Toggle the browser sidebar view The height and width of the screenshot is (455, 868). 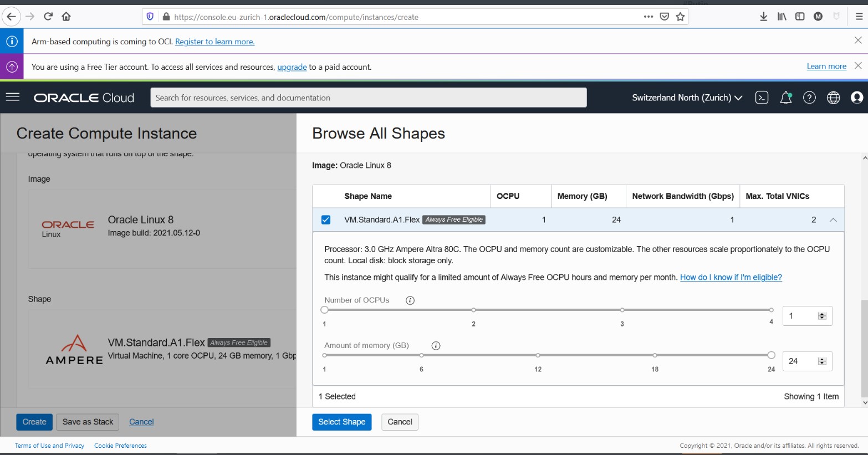800,17
